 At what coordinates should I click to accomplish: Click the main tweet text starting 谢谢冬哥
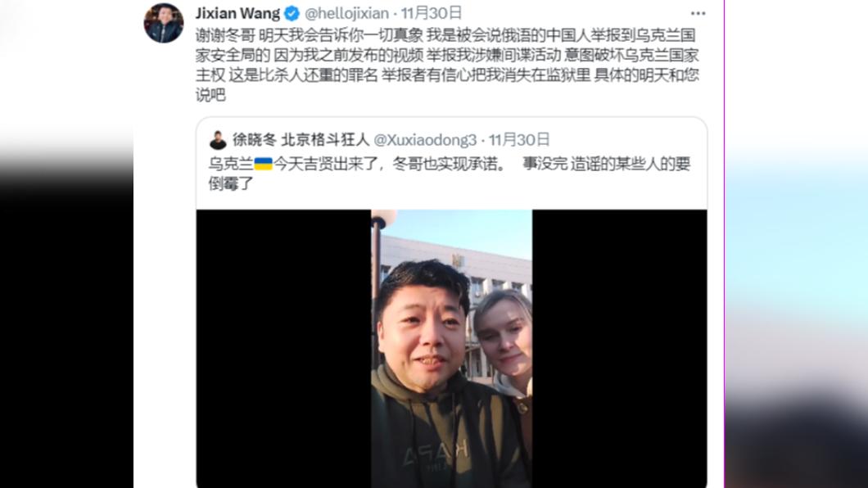point(447,65)
